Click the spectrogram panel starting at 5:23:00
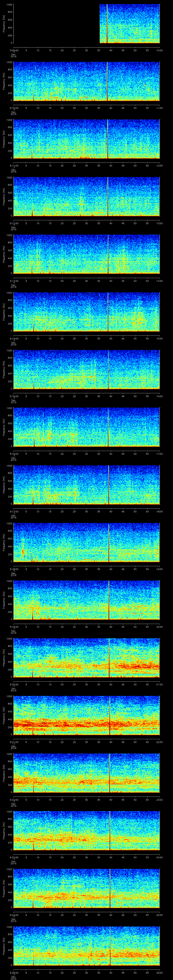This screenshot has height=980, width=173. click(87, 831)
